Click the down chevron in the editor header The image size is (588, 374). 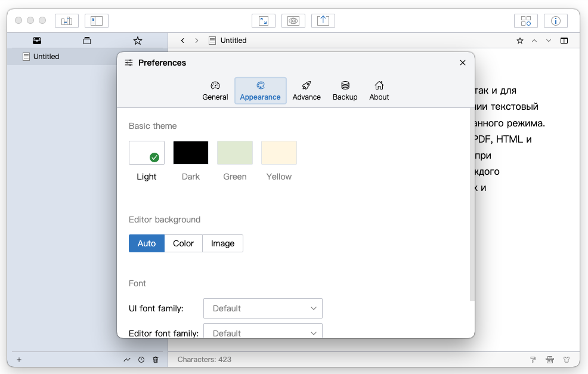coord(549,41)
